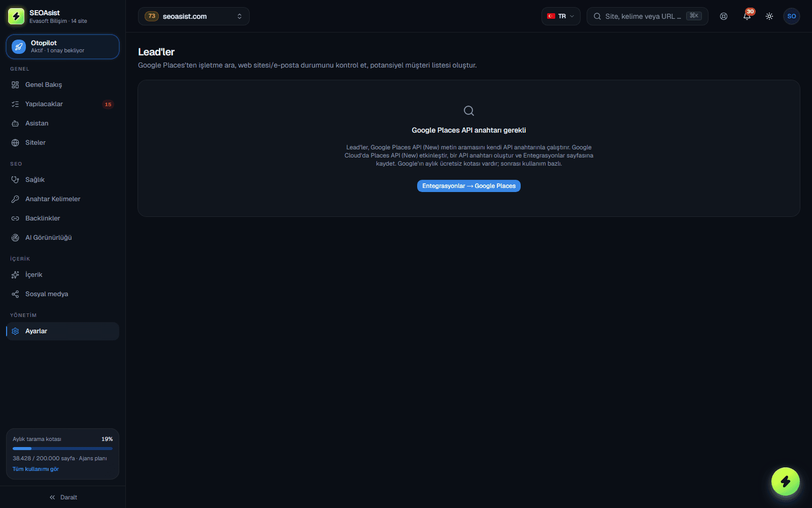Open the Otopilot rocket panel

coord(62,47)
